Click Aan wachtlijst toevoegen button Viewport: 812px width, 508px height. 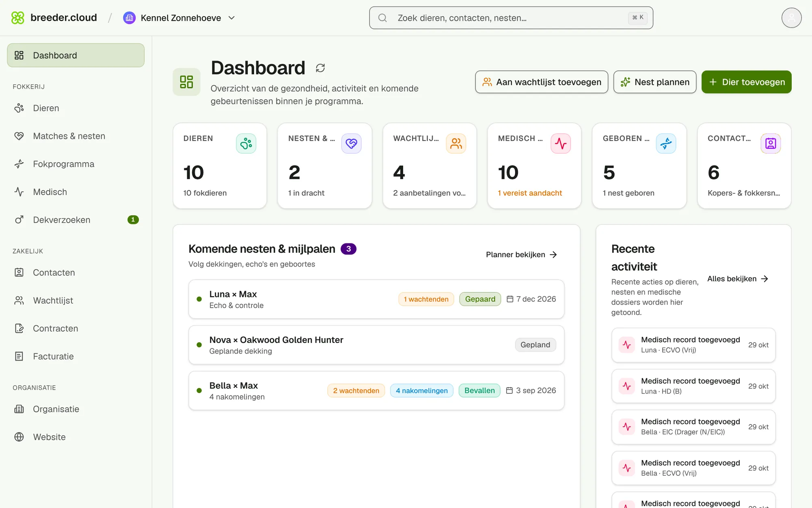[x=541, y=82]
